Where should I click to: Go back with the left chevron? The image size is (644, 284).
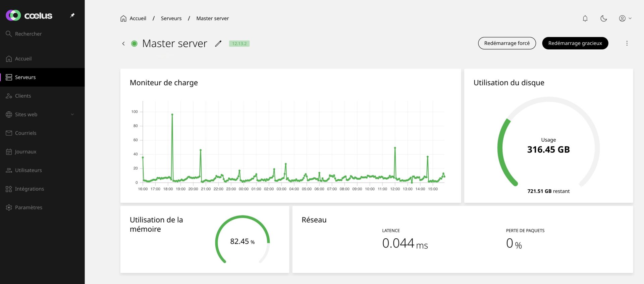point(123,44)
